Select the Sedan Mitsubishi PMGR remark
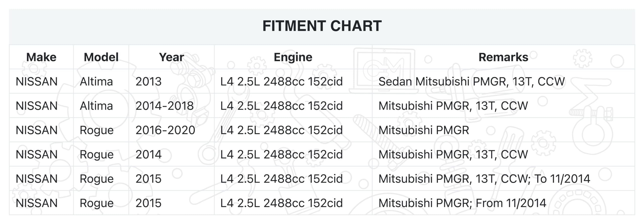 (471, 82)
